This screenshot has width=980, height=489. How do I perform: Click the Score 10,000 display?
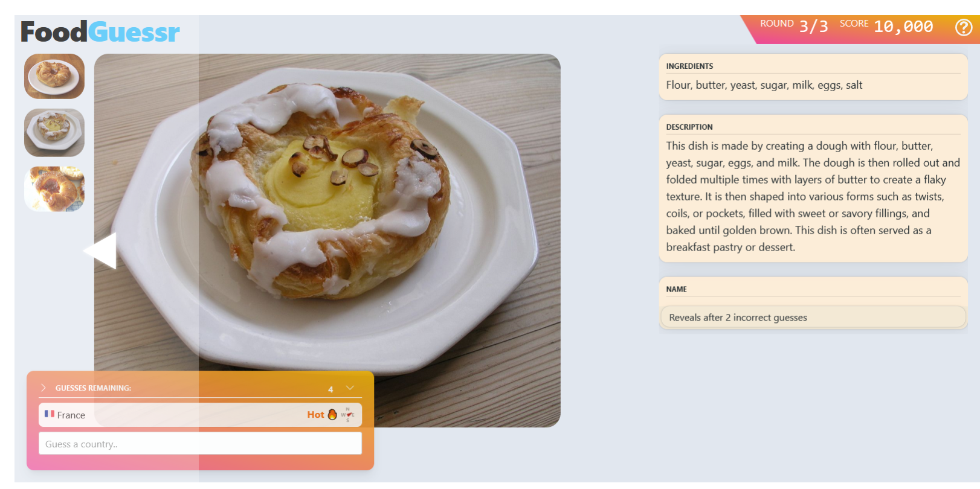click(886, 25)
